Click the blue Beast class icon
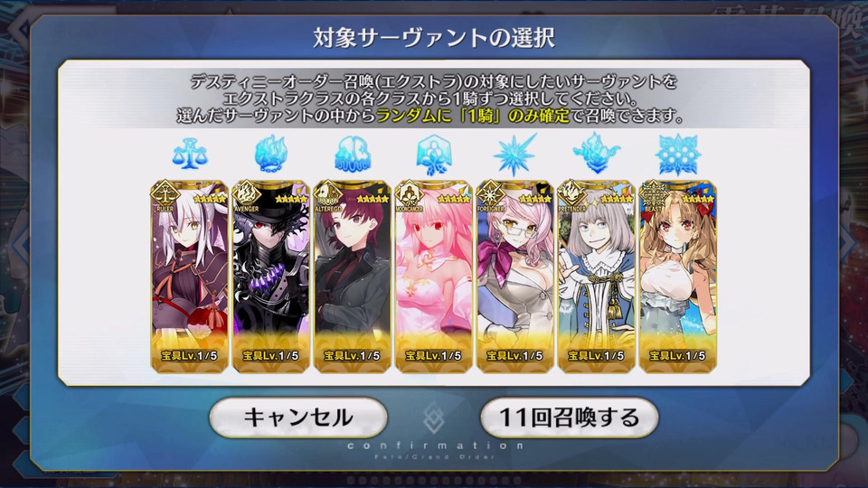This screenshot has height=488, width=868. click(677, 155)
